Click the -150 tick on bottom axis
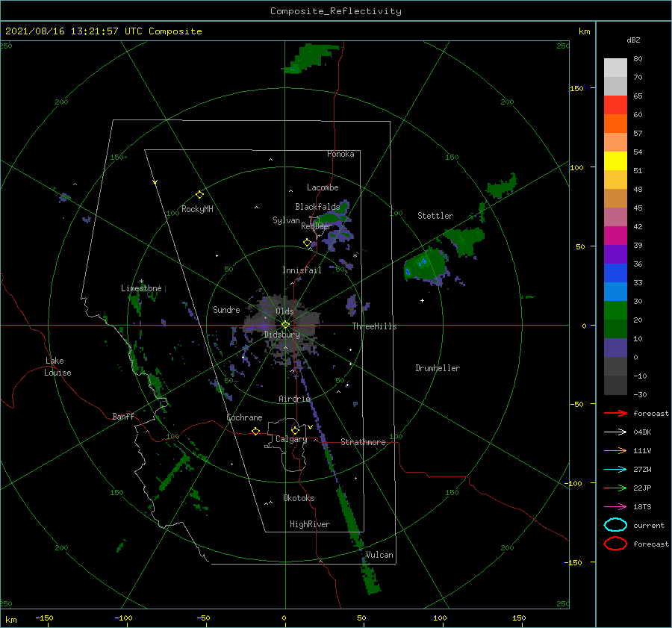This screenshot has width=672, height=628. pos(44,618)
